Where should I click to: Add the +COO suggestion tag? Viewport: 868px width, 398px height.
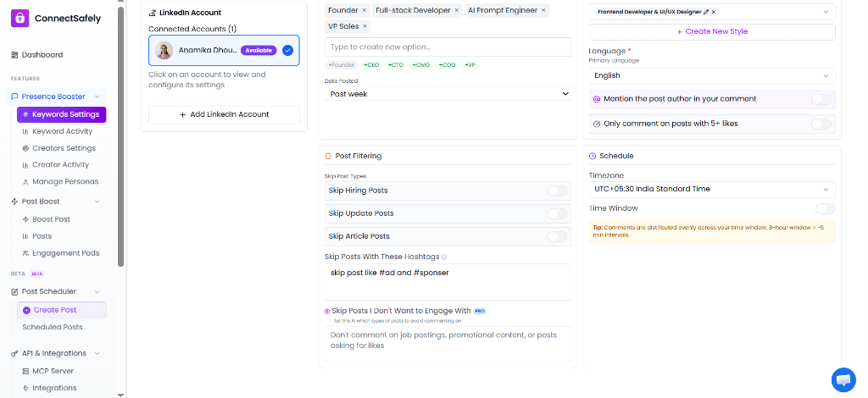(447, 64)
